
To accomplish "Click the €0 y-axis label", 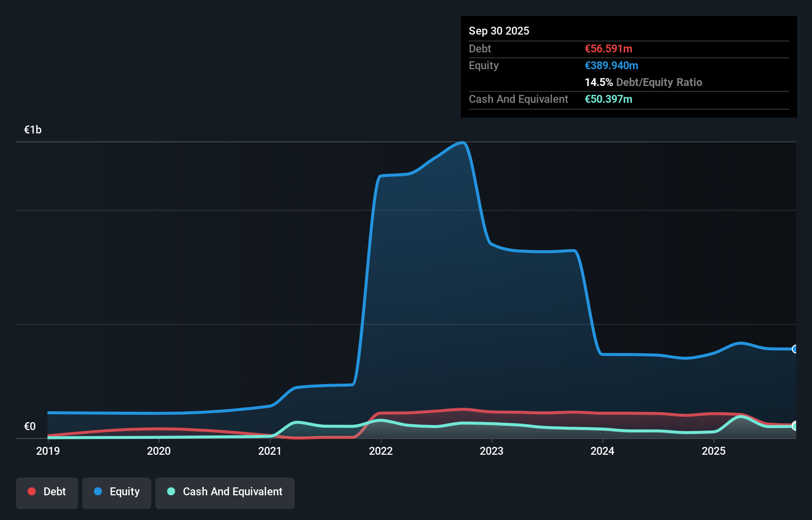I will point(30,426).
